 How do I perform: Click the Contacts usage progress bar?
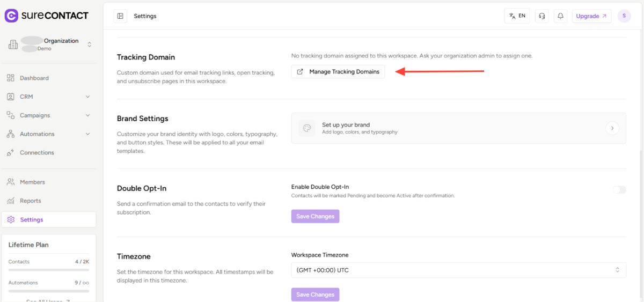(49, 270)
